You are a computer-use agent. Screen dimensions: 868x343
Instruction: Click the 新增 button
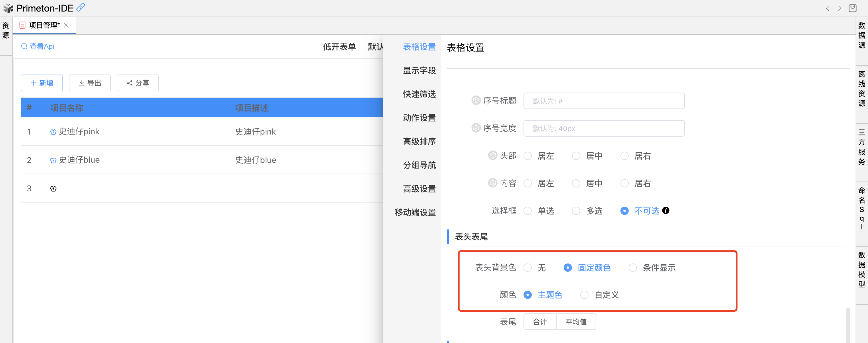pos(42,83)
